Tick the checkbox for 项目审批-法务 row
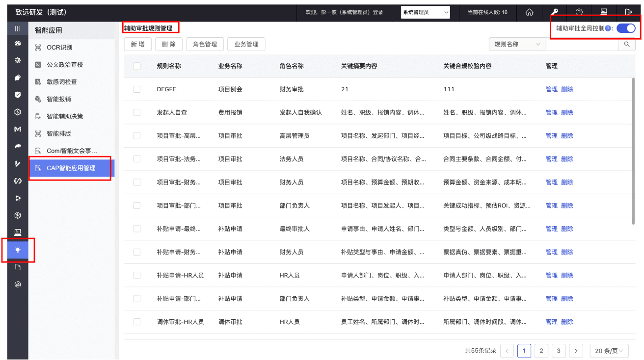This screenshot has width=644, height=360. click(x=137, y=159)
